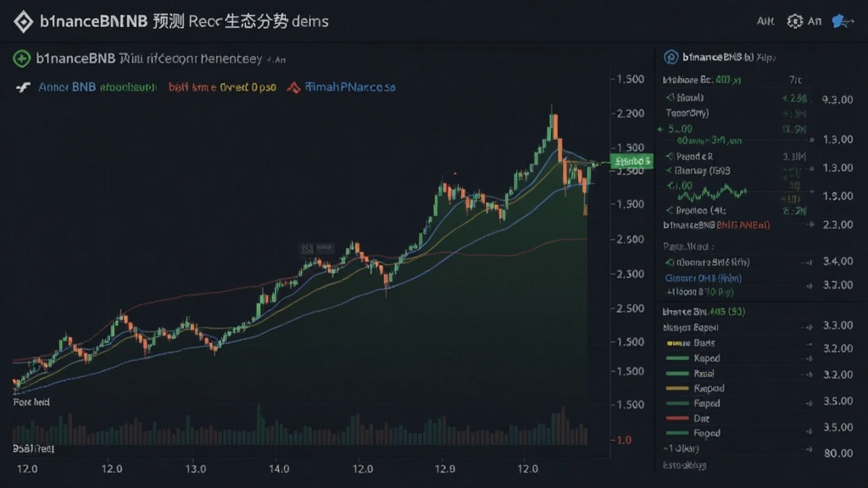Click the green mini sparkline chart in right panel
Screen dimensions: 868x488
(712, 194)
